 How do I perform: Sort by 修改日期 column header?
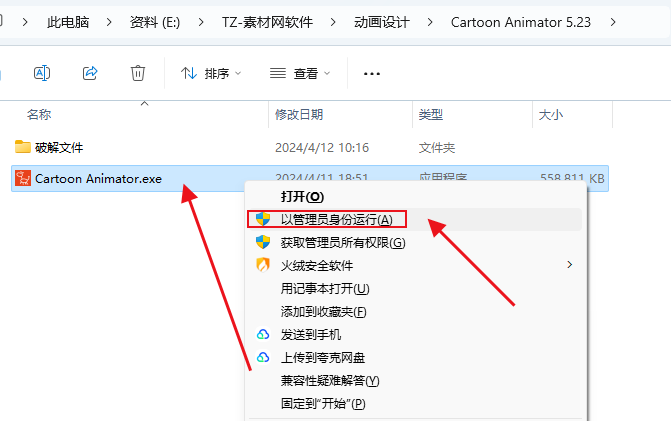click(x=299, y=115)
